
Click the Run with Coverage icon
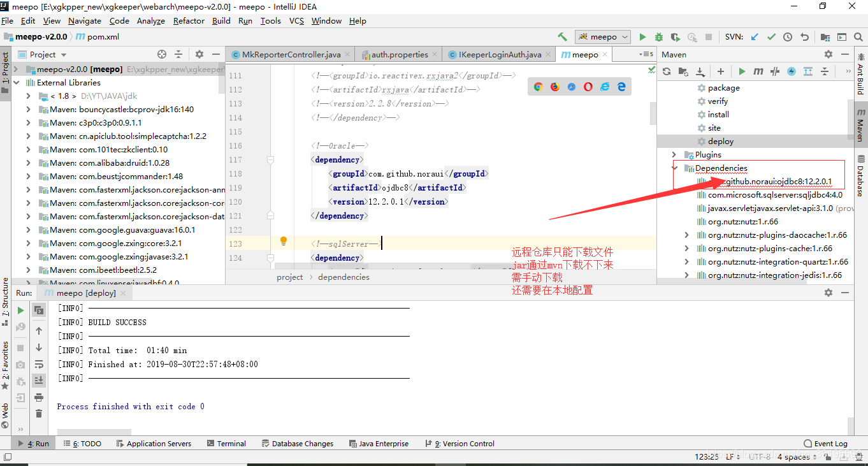pos(676,37)
